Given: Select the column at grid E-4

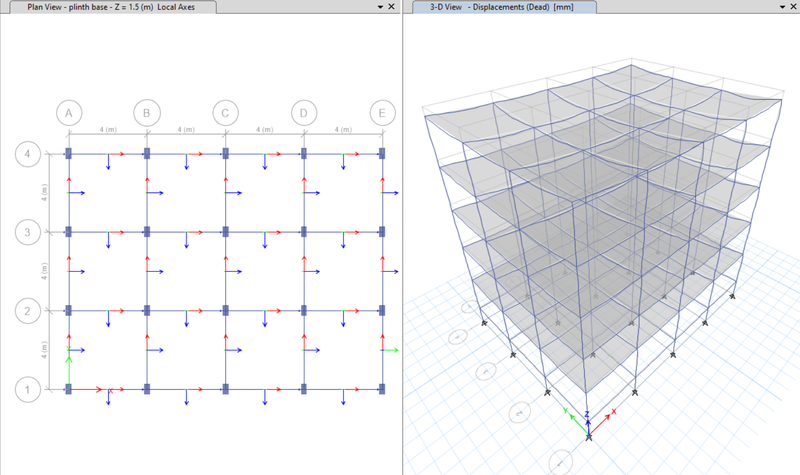Looking at the screenshot, I should pos(382,154).
